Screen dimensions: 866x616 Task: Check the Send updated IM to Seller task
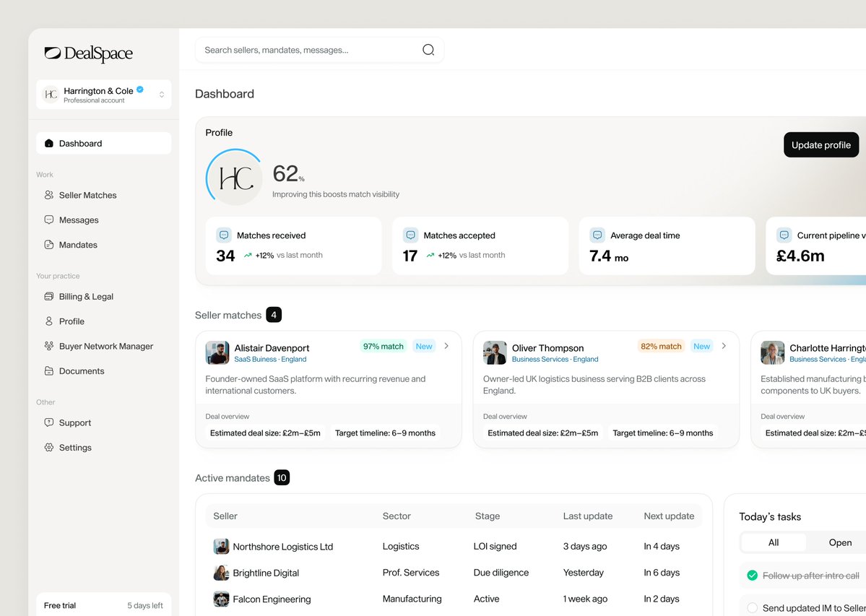click(x=752, y=608)
